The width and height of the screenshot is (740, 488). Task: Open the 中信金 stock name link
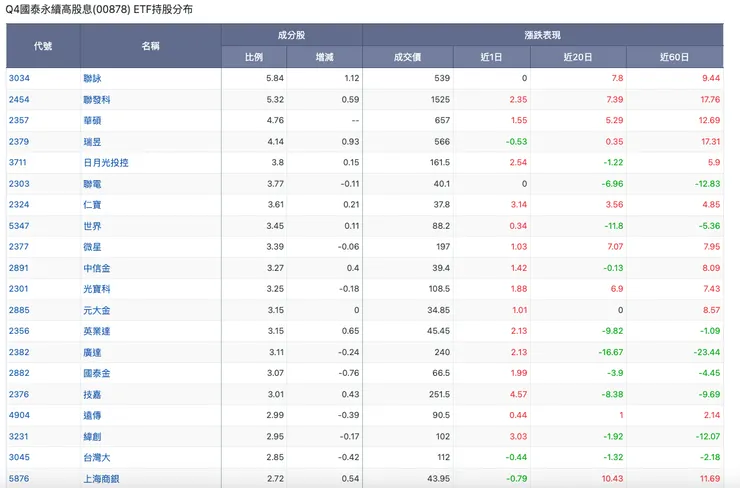click(97, 268)
